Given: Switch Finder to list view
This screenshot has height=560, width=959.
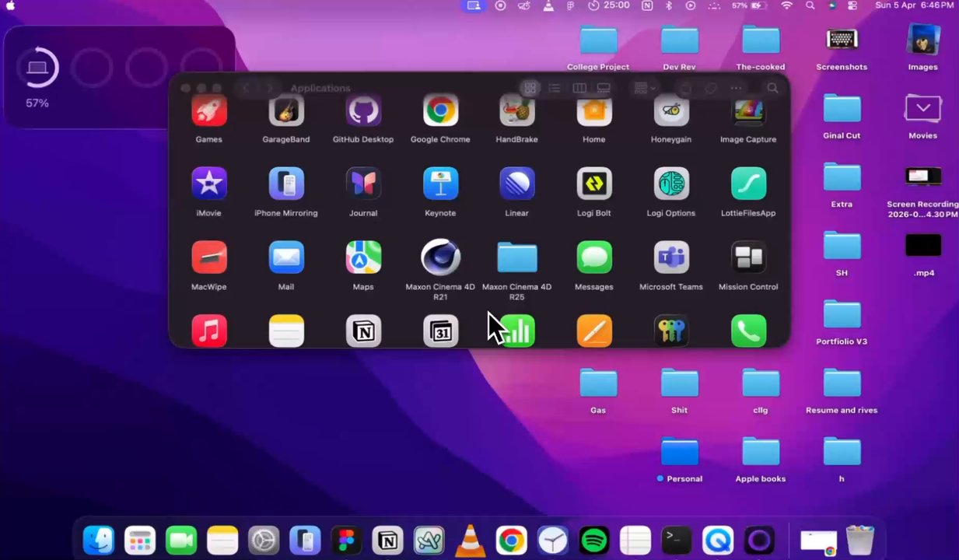Looking at the screenshot, I should point(555,88).
